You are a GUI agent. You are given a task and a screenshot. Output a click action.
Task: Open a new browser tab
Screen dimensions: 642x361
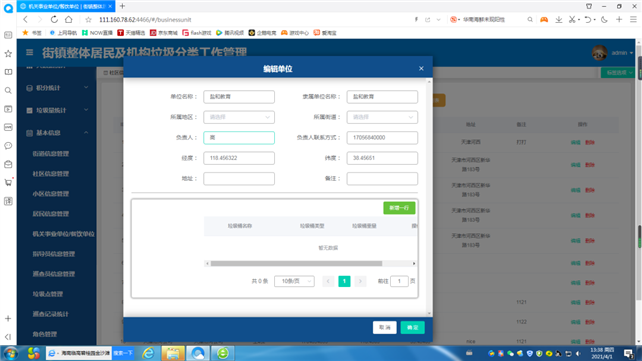point(122,6)
